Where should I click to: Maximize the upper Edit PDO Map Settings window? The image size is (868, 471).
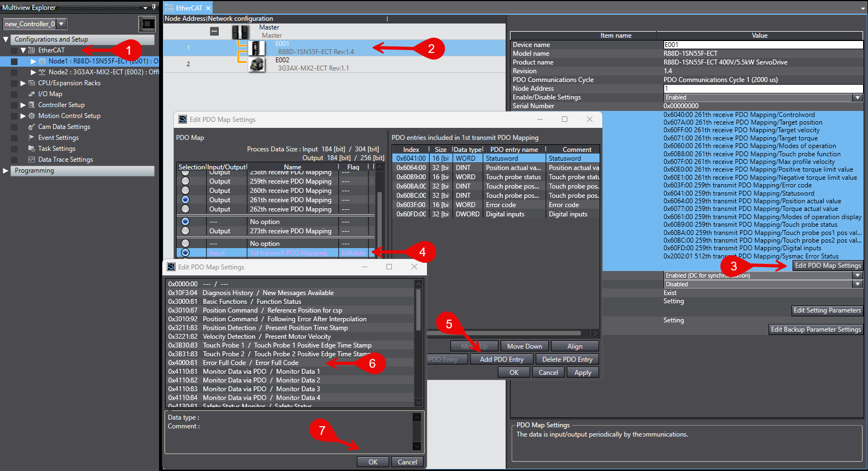click(x=565, y=119)
